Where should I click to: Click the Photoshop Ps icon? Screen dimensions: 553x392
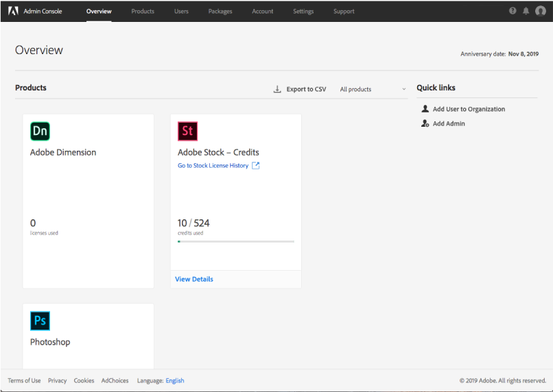(x=40, y=321)
